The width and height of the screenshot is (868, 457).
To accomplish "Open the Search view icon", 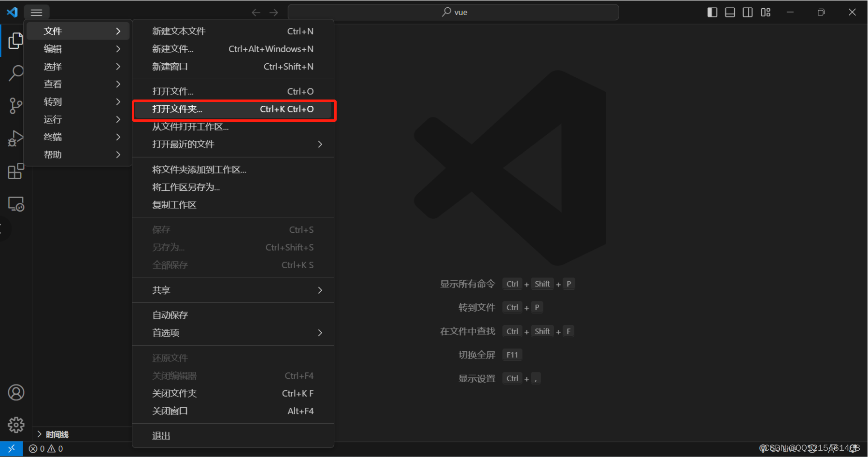I will (x=15, y=73).
